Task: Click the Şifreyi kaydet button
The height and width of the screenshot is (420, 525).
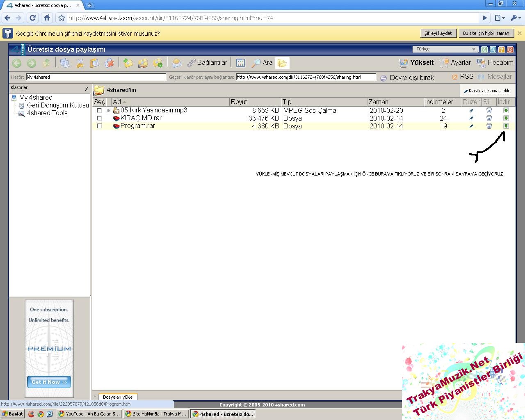Action: coord(438,33)
